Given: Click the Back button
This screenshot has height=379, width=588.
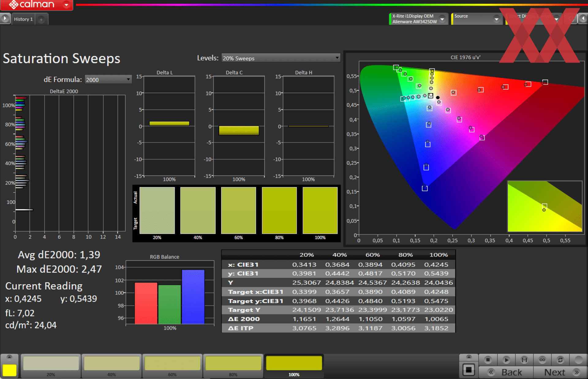Looking at the screenshot, I should [x=506, y=372].
